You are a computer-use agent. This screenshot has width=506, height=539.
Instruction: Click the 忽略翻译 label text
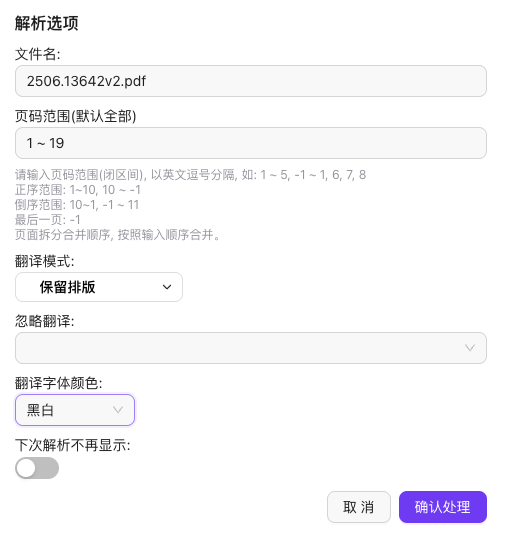click(x=45, y=321)
